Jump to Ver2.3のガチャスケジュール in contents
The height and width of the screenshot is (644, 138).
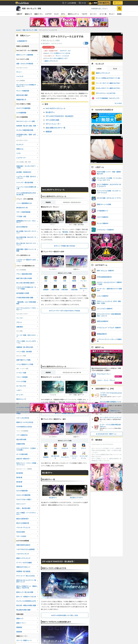pos(55,109)
